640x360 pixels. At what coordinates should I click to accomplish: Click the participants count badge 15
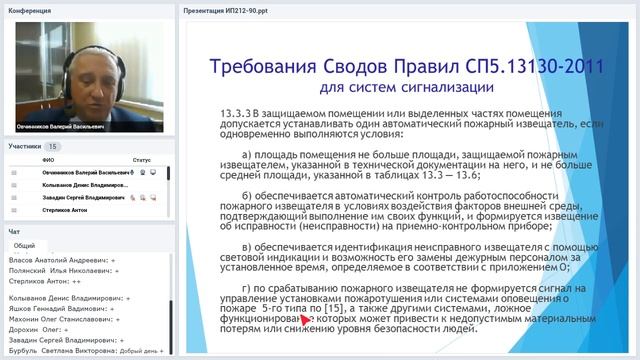tap(52, 147)
